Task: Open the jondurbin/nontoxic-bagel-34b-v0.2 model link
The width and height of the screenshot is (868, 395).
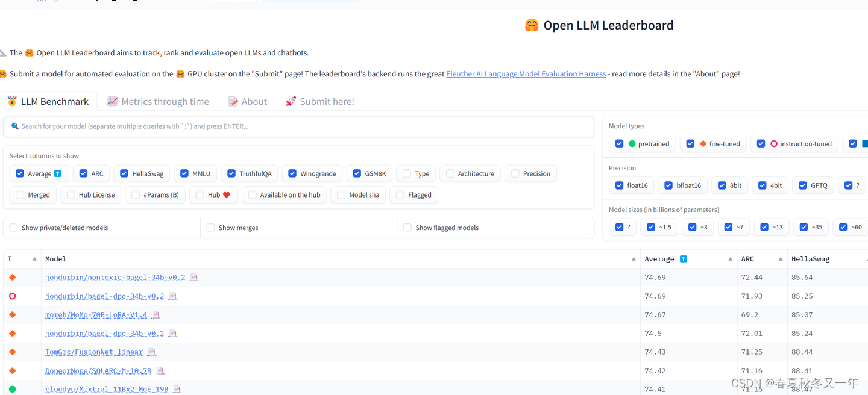Action: pyautogui.click(x=115, y=278)
